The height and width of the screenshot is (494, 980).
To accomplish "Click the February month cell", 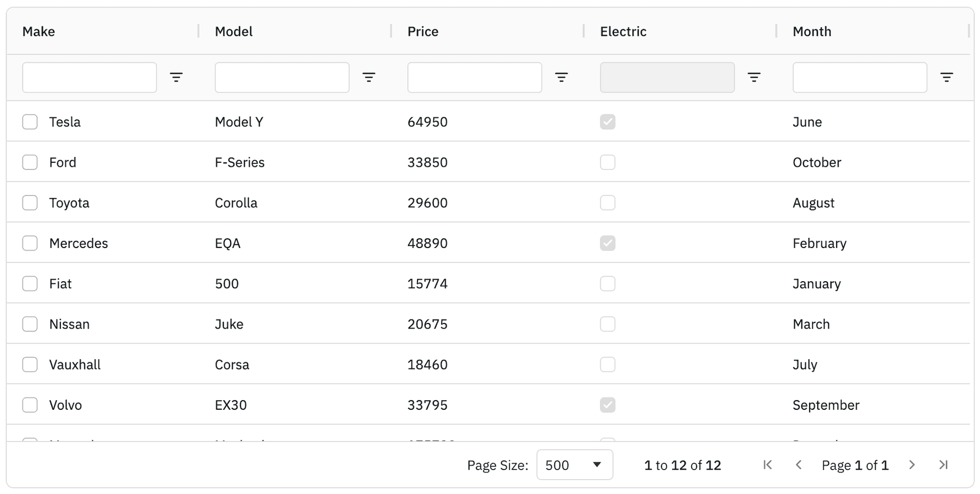I will pyautogui.click(x=820, y=243).
